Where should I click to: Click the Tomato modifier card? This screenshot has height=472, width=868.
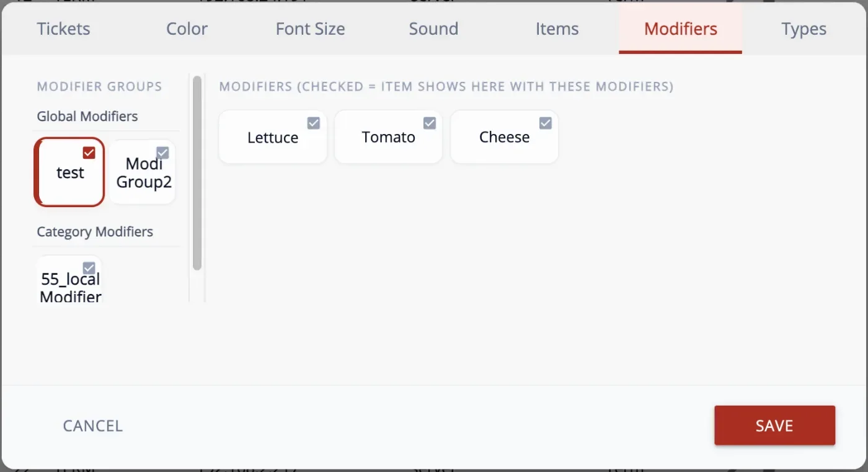(388, 137)
